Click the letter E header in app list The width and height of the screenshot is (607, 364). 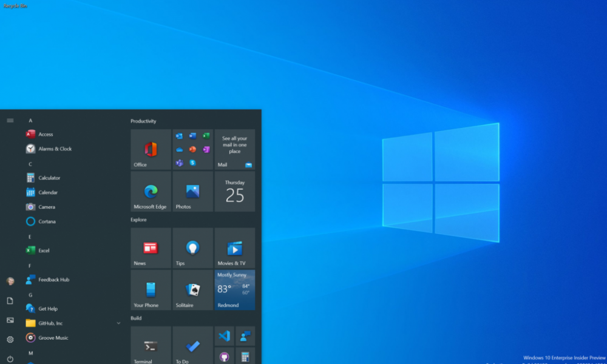tap(30, 237)
